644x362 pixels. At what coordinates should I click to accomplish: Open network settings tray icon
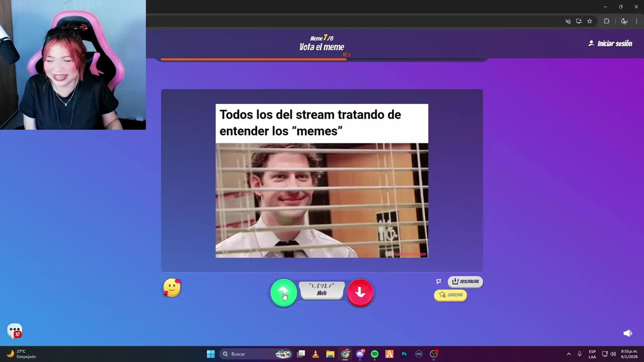(605, 354)
